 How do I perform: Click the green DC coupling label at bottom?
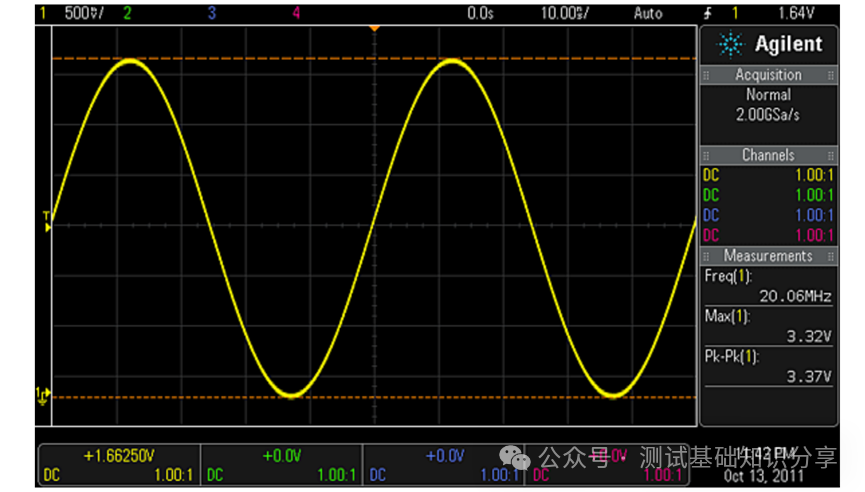pyautogui.click(x=215, y=475)
